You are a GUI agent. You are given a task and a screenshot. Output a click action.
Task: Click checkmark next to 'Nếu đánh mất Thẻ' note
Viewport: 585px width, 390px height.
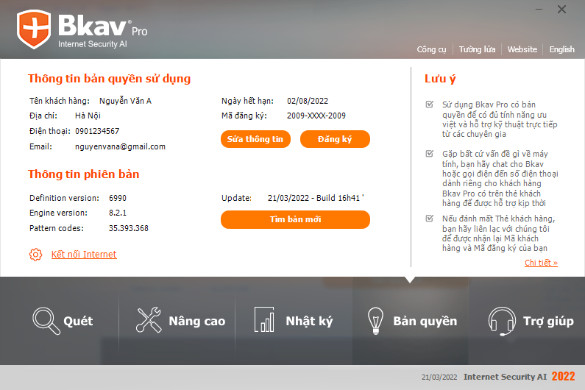(x=429, y=218)
